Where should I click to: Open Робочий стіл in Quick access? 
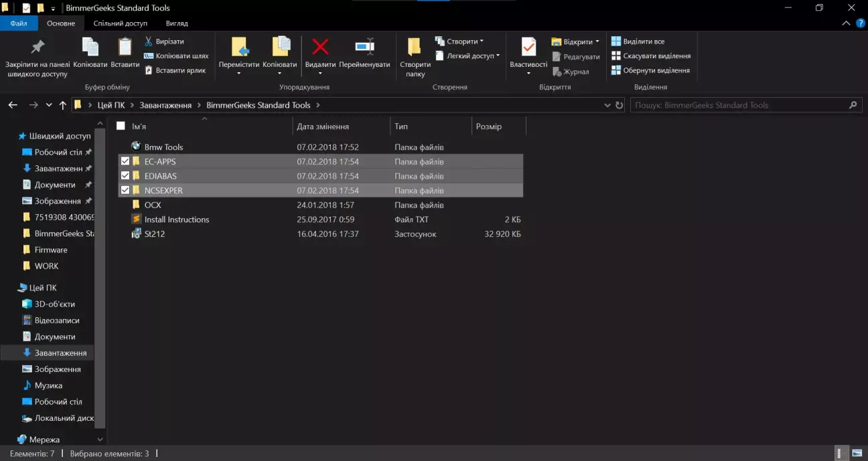pos(58,152)
